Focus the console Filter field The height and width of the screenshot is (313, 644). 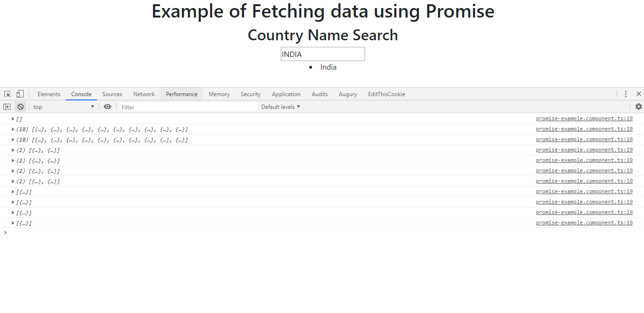188,107
